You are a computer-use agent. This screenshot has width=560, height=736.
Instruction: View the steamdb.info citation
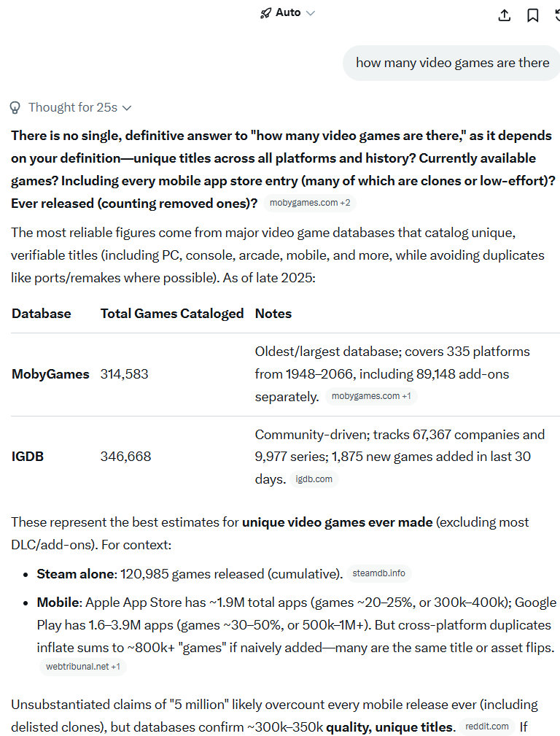[378, 574]
